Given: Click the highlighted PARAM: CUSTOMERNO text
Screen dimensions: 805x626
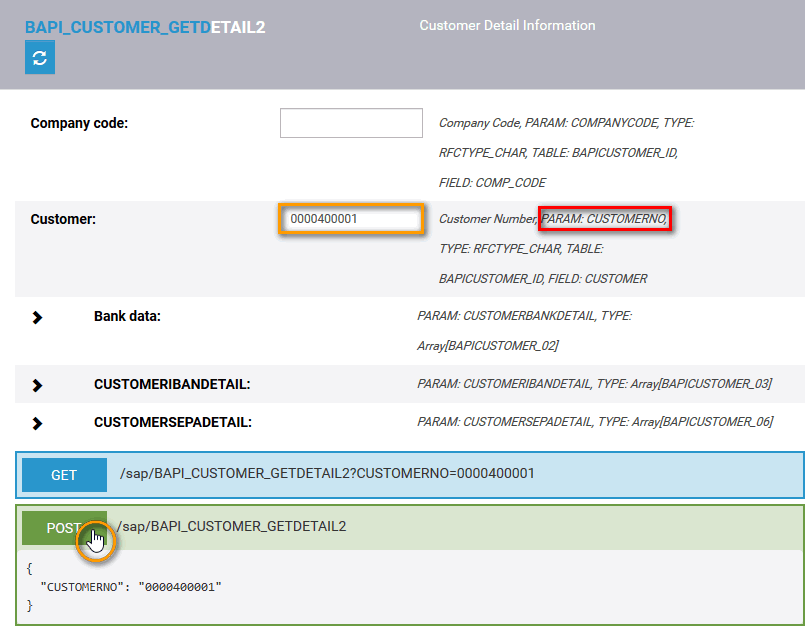Looking at the screenshot, I should pyautogui.click(x=604, y=219).
